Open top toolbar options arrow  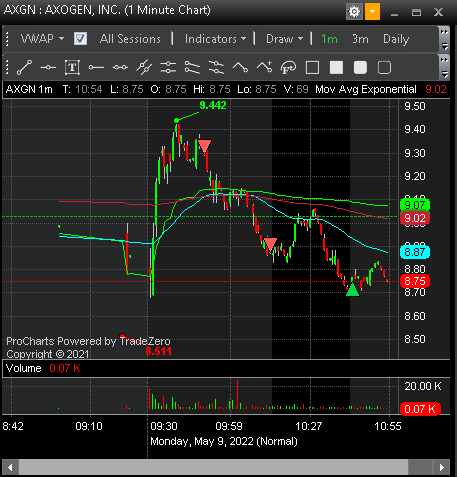[444, 46]
